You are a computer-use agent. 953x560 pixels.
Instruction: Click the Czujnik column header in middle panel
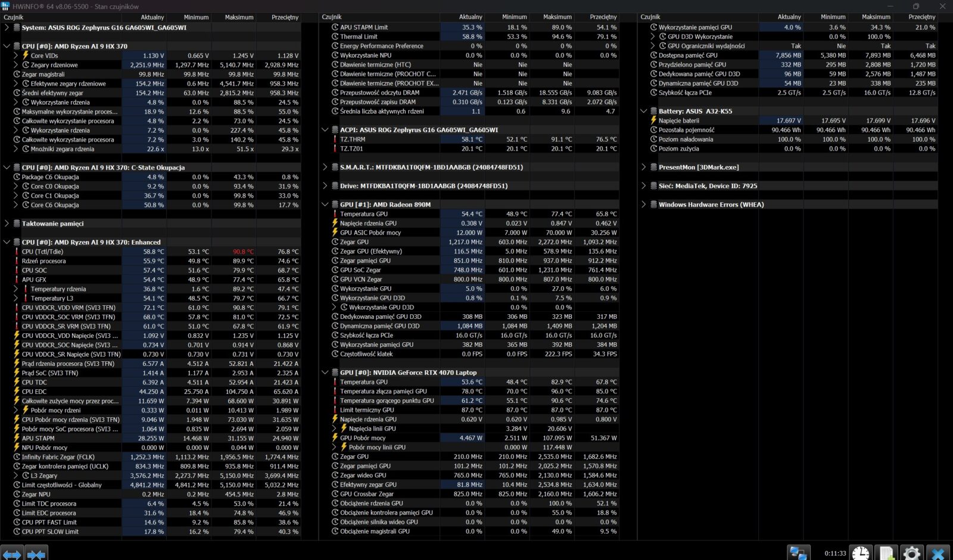[332, 17]
